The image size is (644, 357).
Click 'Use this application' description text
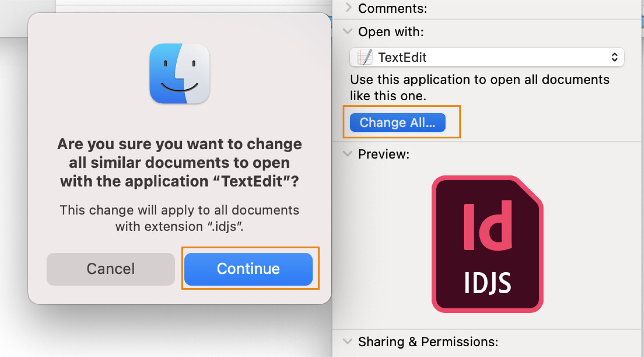pos(480,87)
